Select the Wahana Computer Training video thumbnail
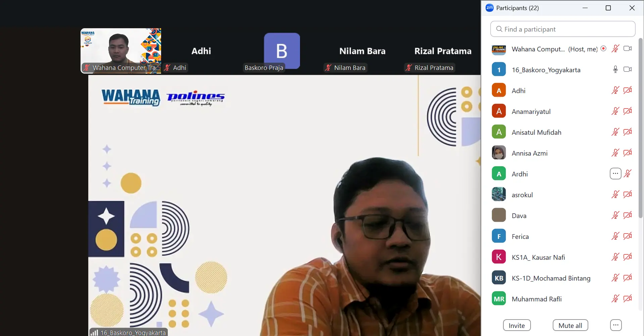 pyautogui.click(x=121, y=51)
